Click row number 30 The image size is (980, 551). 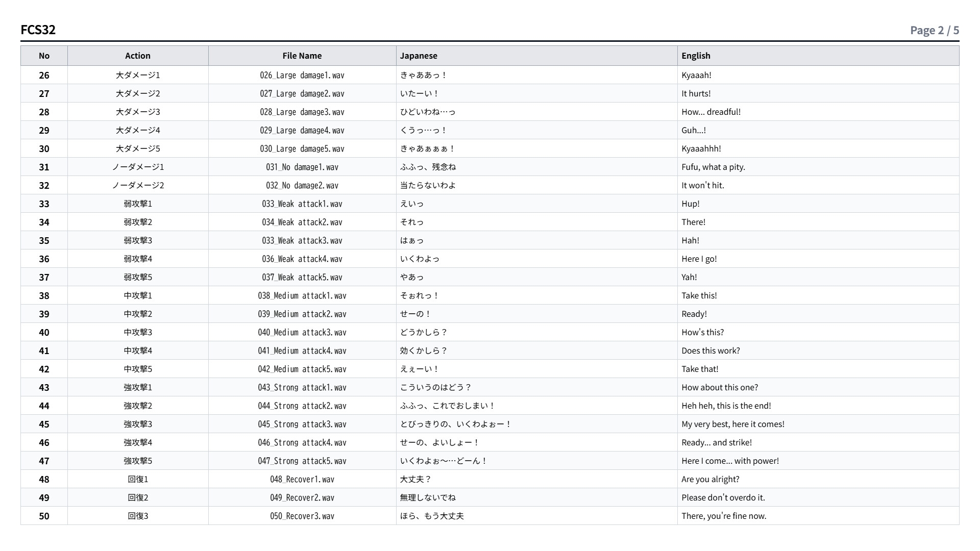coord(44,148)
